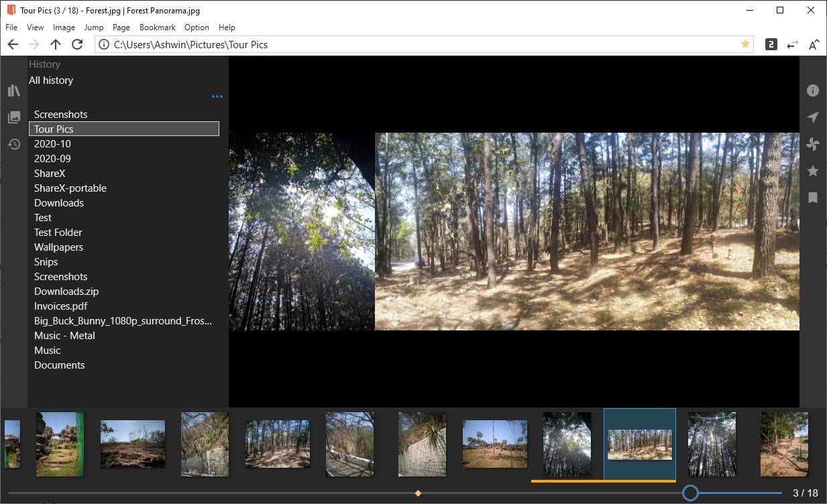Open the Bookshelf panel icon
Image resolution: width=827 pixels, height=504 pixels.
pos(14,90)
